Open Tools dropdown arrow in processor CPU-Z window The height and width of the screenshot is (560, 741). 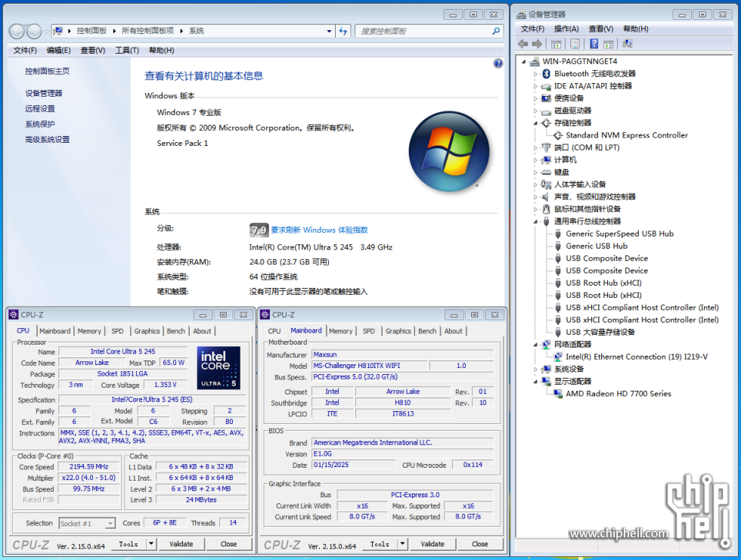(x=151, y=544)
